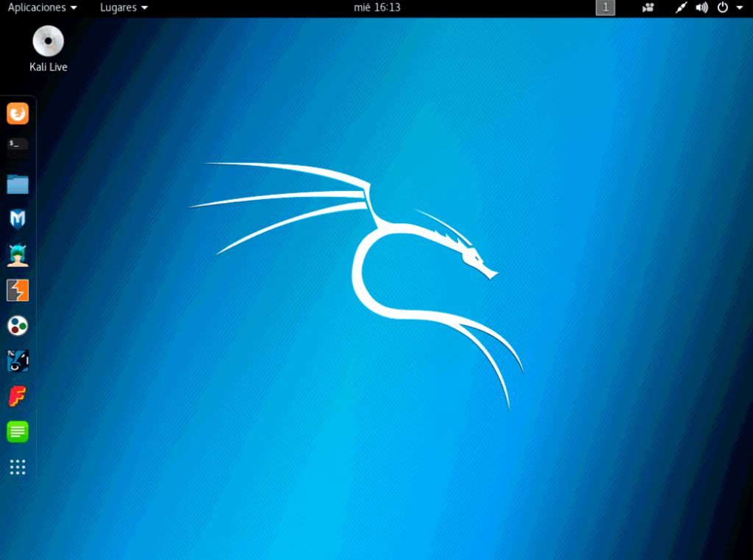Open the green notes app in dock

18,431
